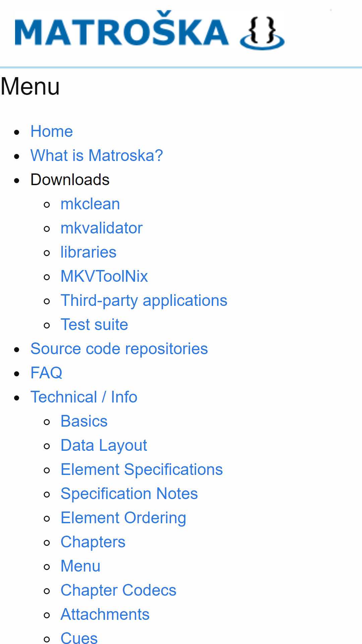Open the What is Matroska? page
Image resolution: width=362 pixels, height=644 pixels.
(x=97, y=156)
